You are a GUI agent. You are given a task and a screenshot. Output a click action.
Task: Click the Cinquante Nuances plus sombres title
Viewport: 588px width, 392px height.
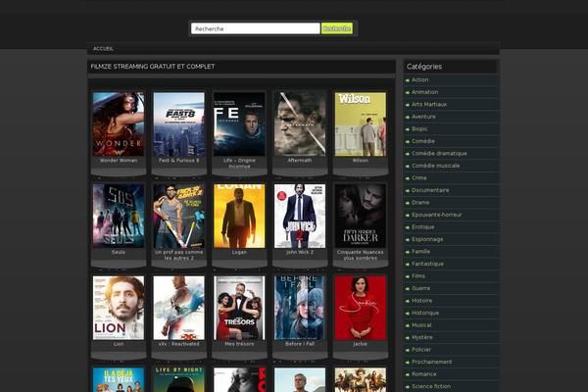coord(360,255)
